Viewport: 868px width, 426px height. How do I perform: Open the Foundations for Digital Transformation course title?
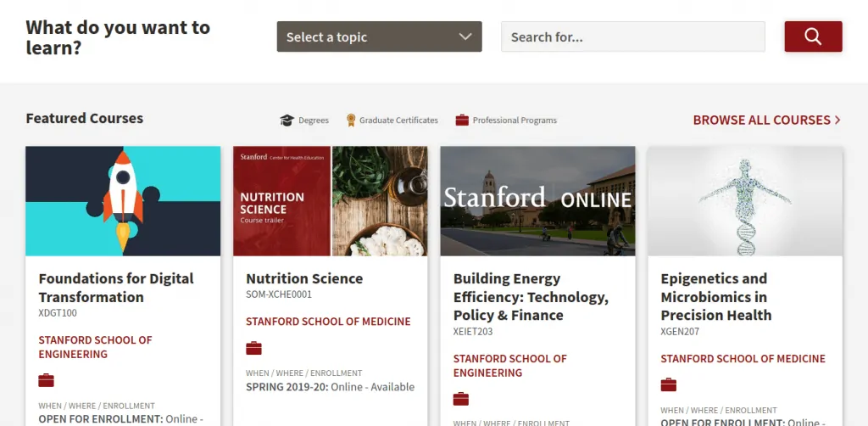116,288
